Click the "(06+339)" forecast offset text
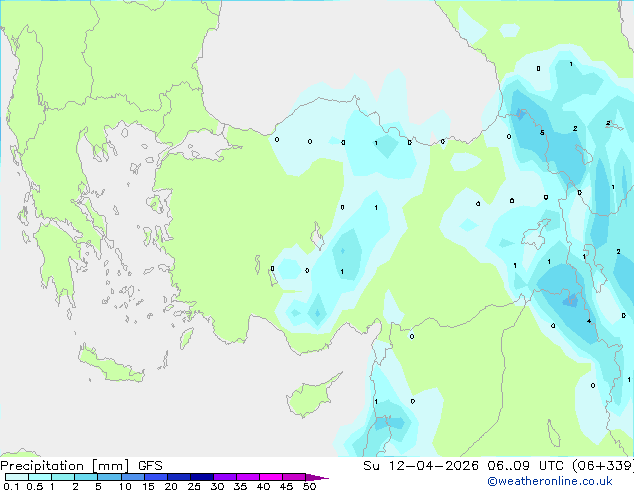 603,466
